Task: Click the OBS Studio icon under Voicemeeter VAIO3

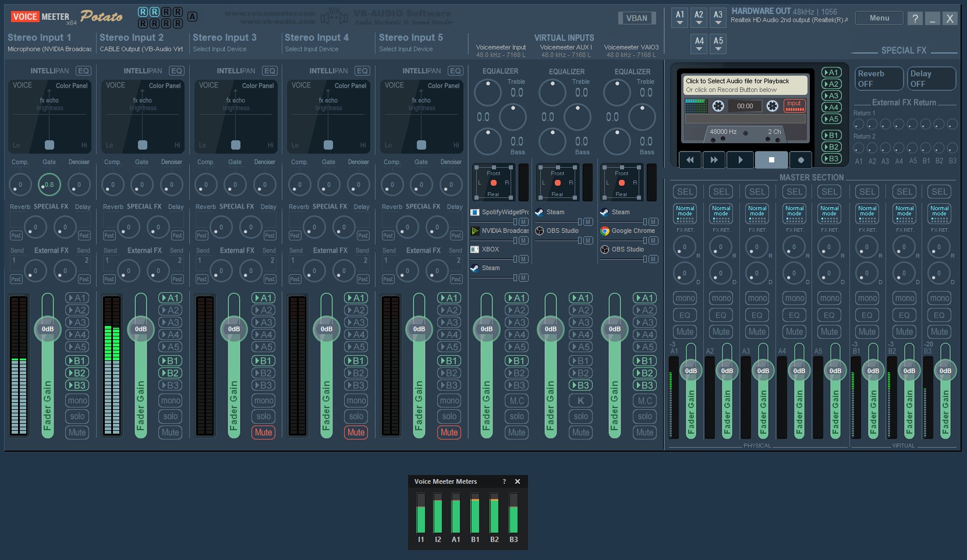Action: (605, 250)
